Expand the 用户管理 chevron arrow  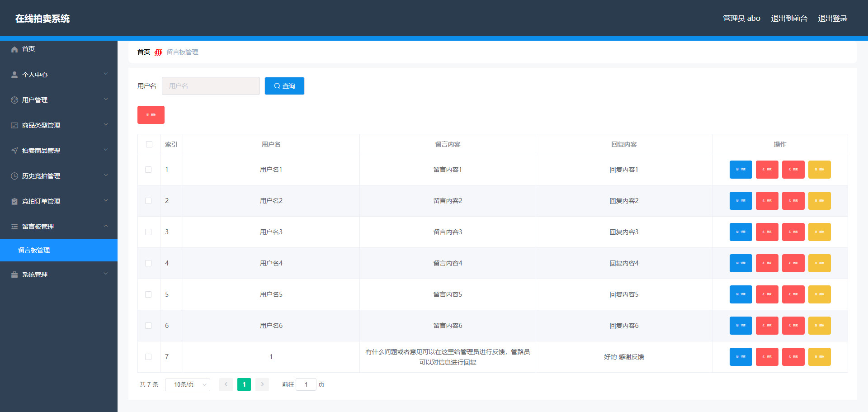[106, 99]
